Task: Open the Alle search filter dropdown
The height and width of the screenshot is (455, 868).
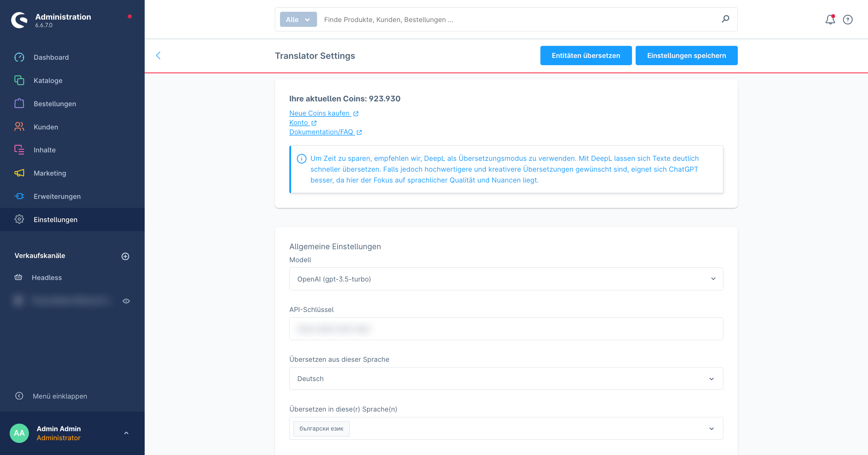Action: tap(298, 20)
